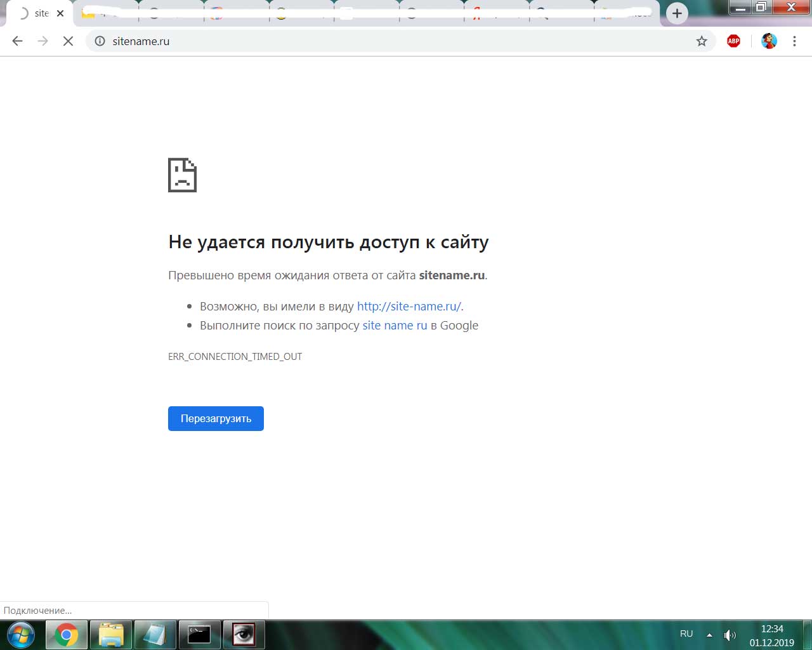Open the Windows Start menu
The image size is (812, 650).
(20, 635)
